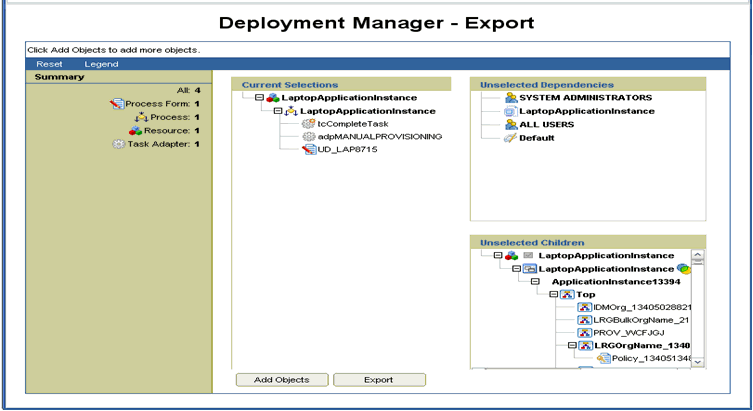Select IDMOrg_13405028821 tree item
Screen dimensions: 753x411
(642, 307)
